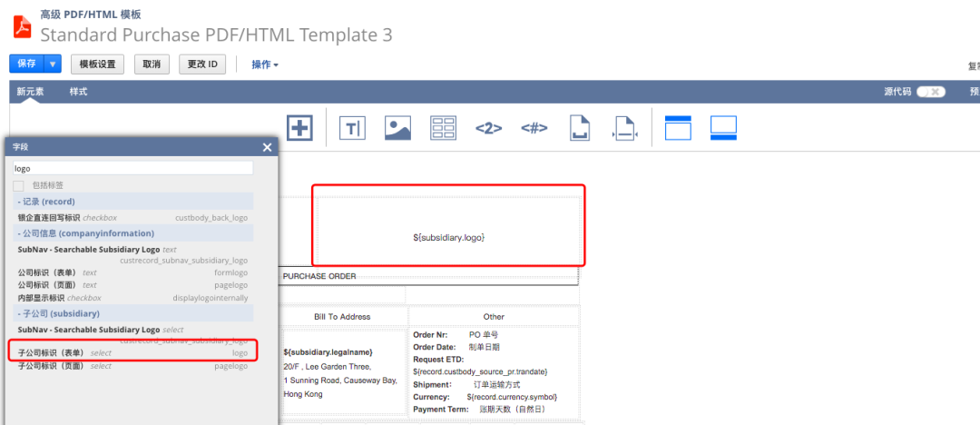Click the 更改 ID button

tap(202, 64)
